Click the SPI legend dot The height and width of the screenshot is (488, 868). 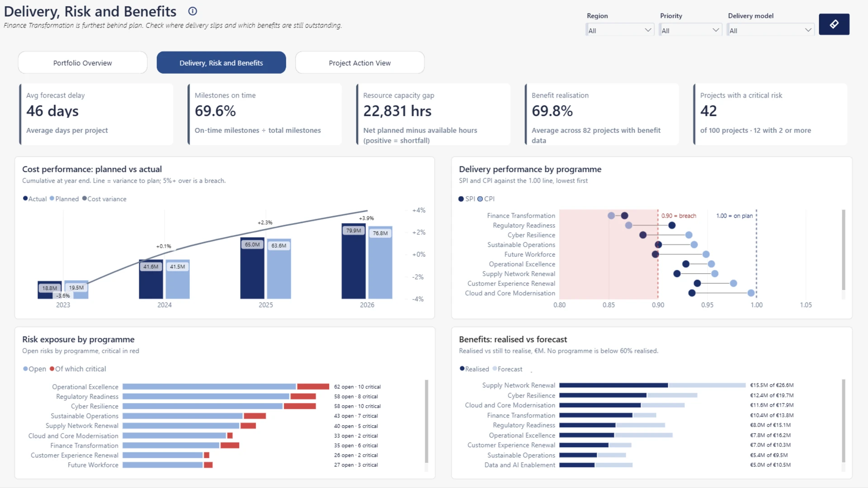pyautogui.click(x=461, y=199)
